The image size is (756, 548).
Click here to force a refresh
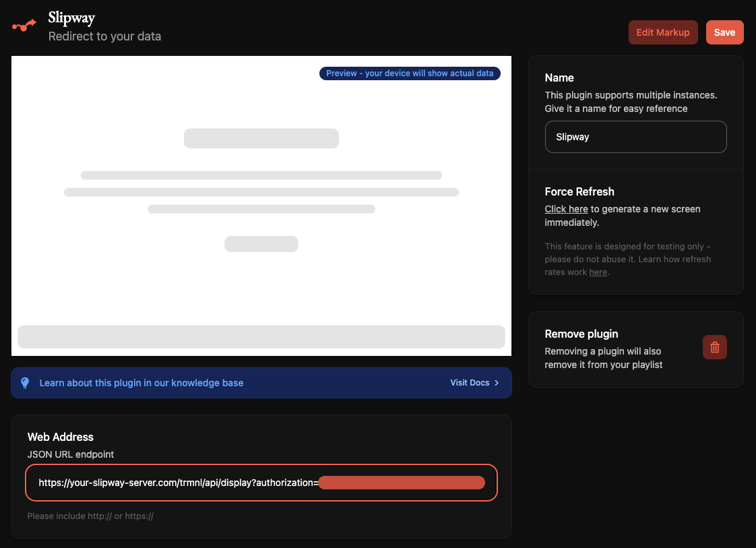coord(566,209)
